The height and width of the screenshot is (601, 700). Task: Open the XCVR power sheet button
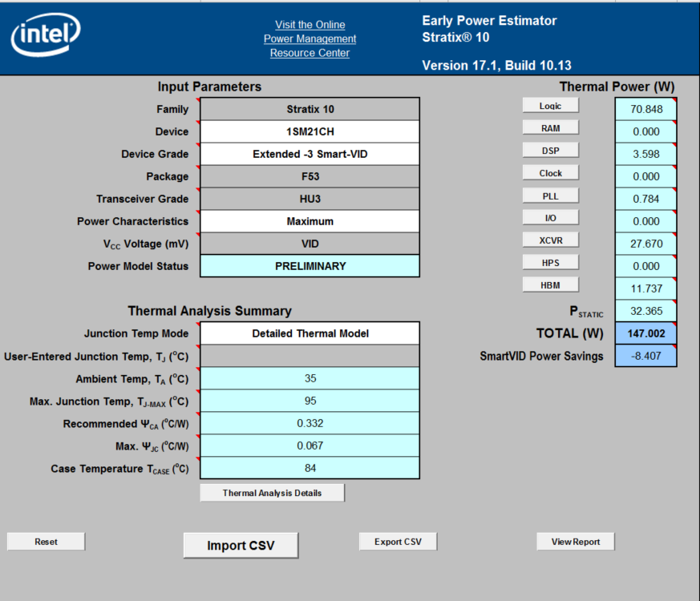[x=550, y=240]
